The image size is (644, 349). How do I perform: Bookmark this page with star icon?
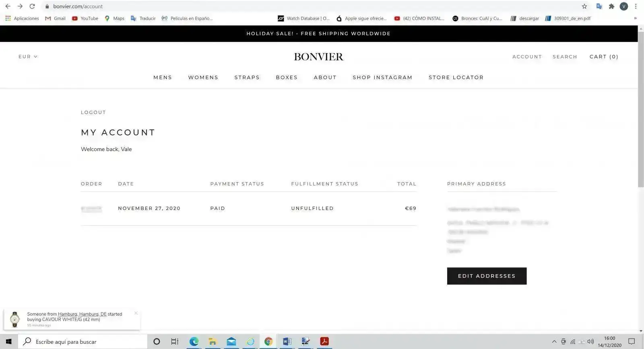584,6
